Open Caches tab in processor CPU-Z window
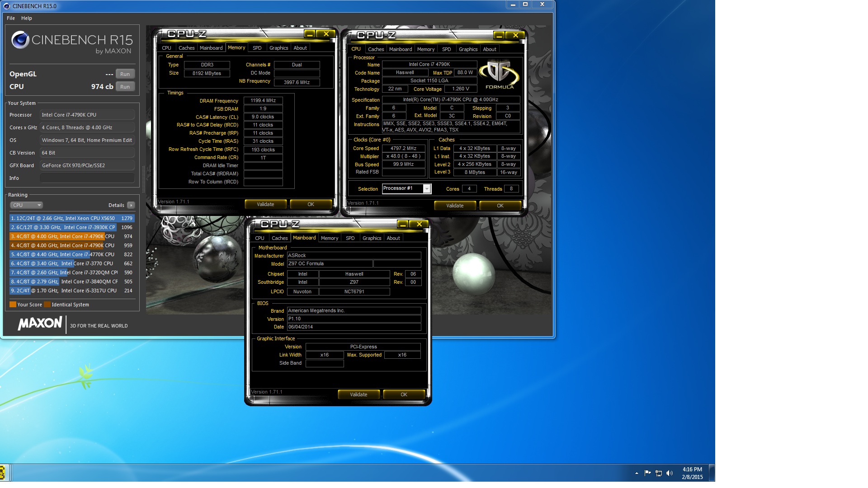This screenshot has height=488, width=868. pos(376,49)
